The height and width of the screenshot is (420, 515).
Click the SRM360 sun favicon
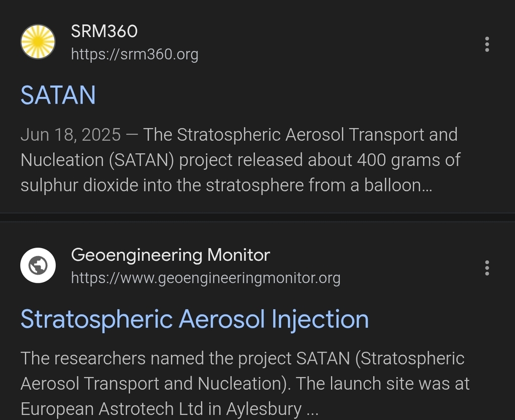[38, 42]
